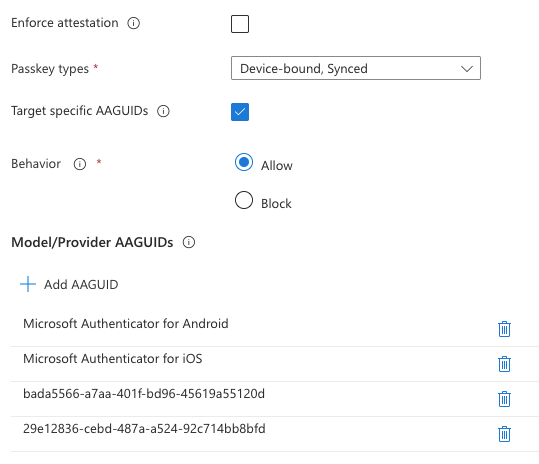The height and width of the screenshot is (464, 539).
Task: Open the Passkey types dropdown
Action: coord(356,68)
